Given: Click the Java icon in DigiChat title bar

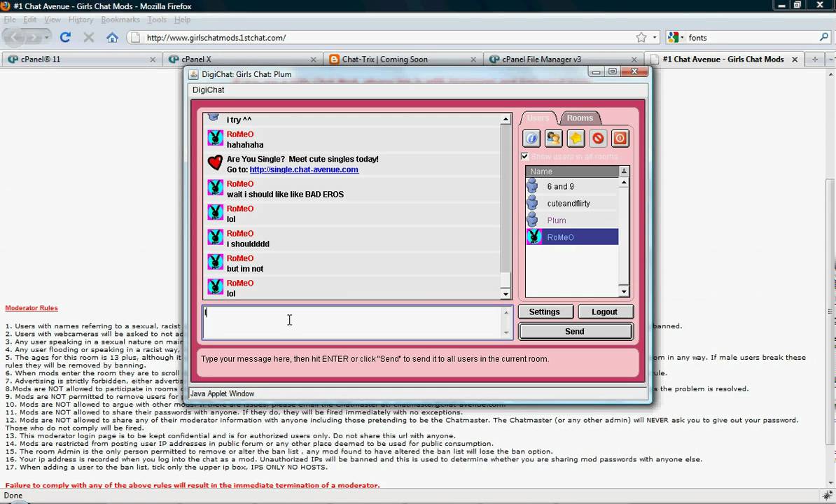Looking at the screenshot, I should point(193,74).
